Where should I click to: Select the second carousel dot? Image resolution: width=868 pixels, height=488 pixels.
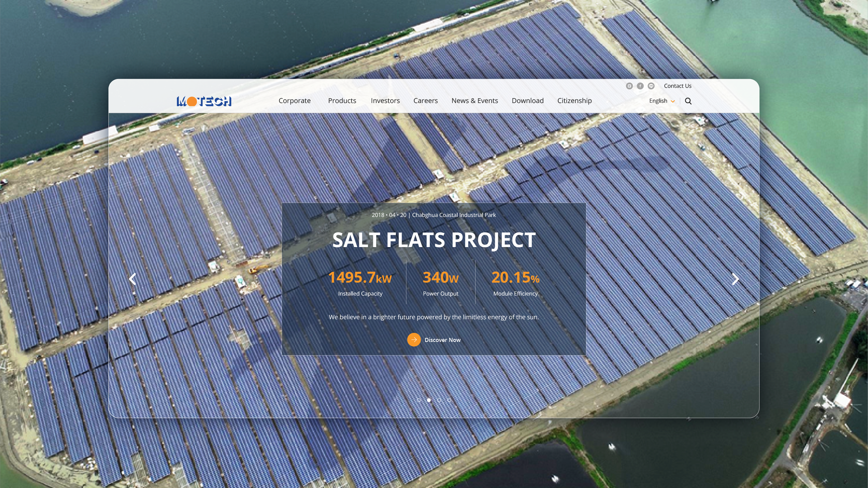[429, 400]
